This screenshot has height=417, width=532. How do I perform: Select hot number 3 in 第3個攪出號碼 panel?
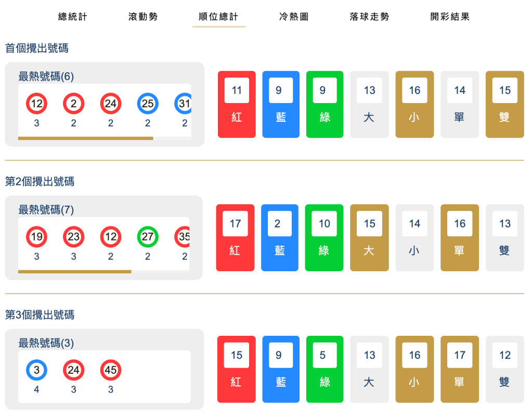click(36, 370)
